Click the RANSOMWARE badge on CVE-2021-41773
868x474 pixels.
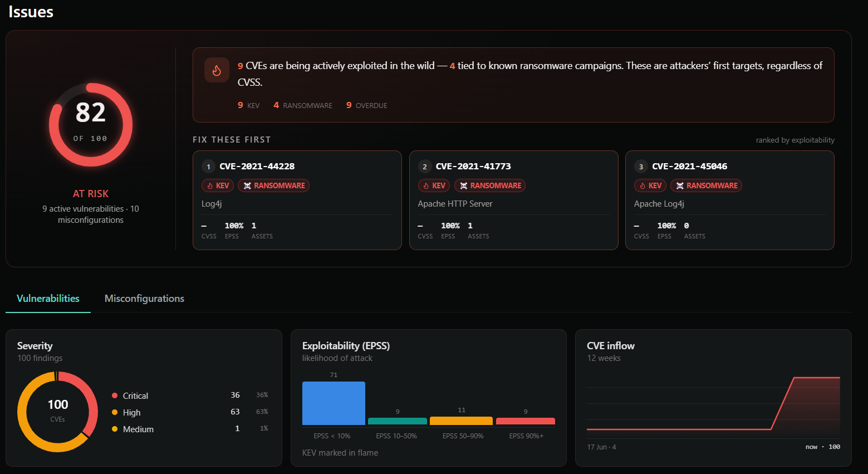click(490, 185)
